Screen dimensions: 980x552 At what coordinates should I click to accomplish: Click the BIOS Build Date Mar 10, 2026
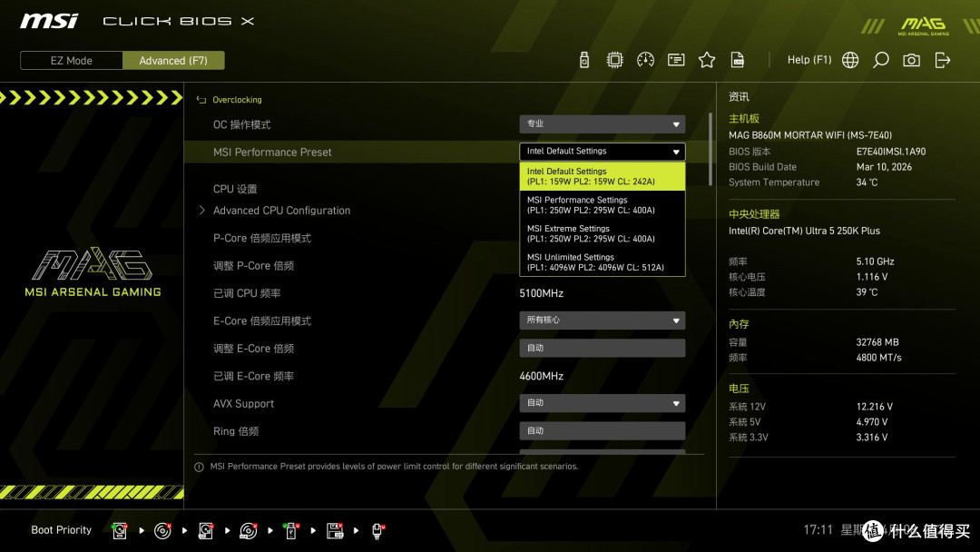[x=884, y=167]
